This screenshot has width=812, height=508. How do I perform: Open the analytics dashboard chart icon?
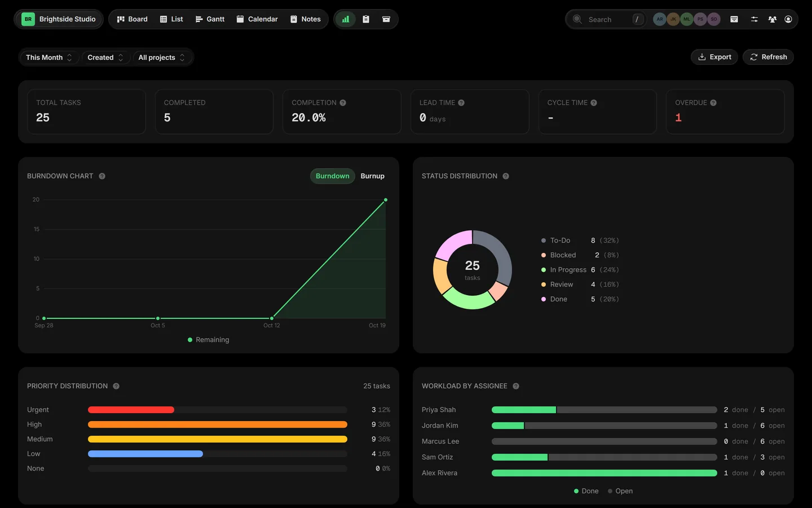[346, 19]
